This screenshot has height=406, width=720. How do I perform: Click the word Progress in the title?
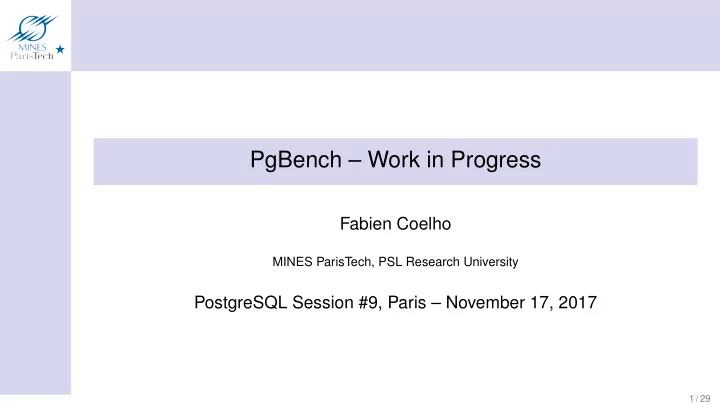click(495, 160)
